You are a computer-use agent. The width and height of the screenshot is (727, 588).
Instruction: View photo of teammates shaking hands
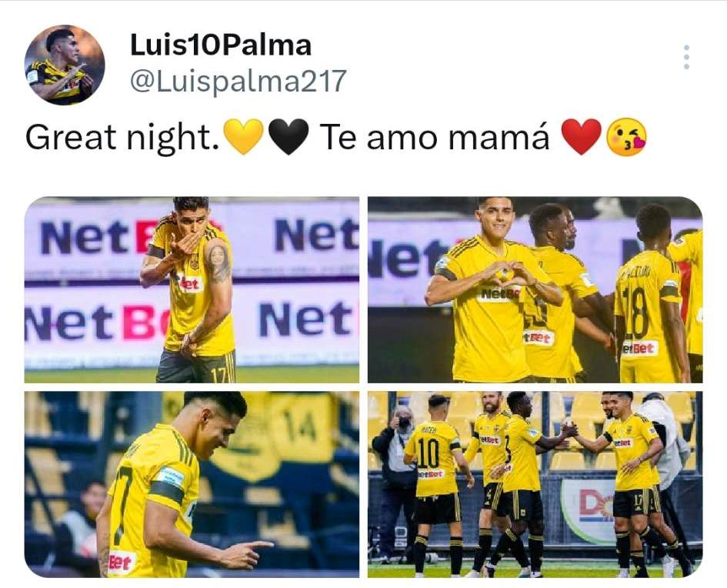[x=535, y=484]
